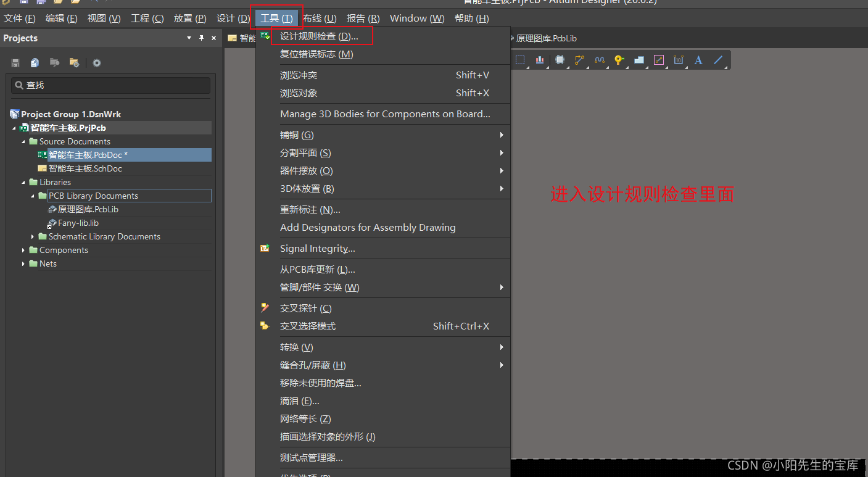Click the place via icon
The height and width of the screenshot is (477, 868).
[x=619, y=60]
